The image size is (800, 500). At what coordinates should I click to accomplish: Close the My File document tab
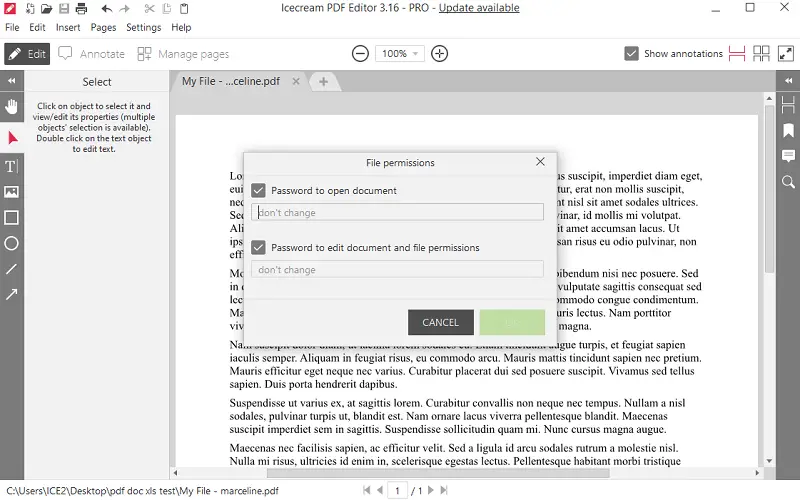(296, 81)
